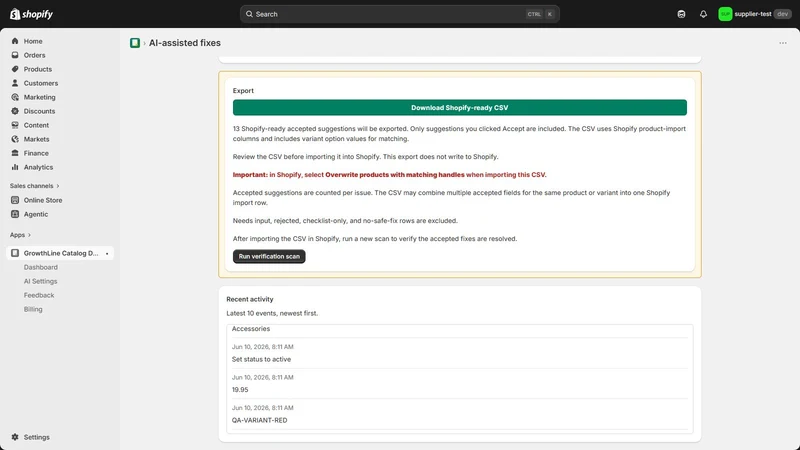The image size is (800, 450).
Task: Open AI Settings page
Action: tap(40, 281)
